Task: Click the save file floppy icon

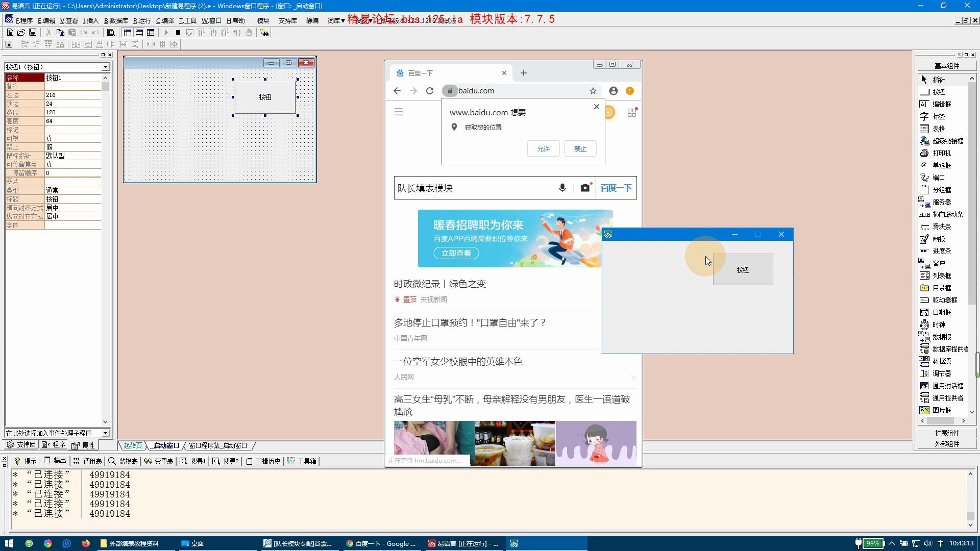Action: pos(33,33)
